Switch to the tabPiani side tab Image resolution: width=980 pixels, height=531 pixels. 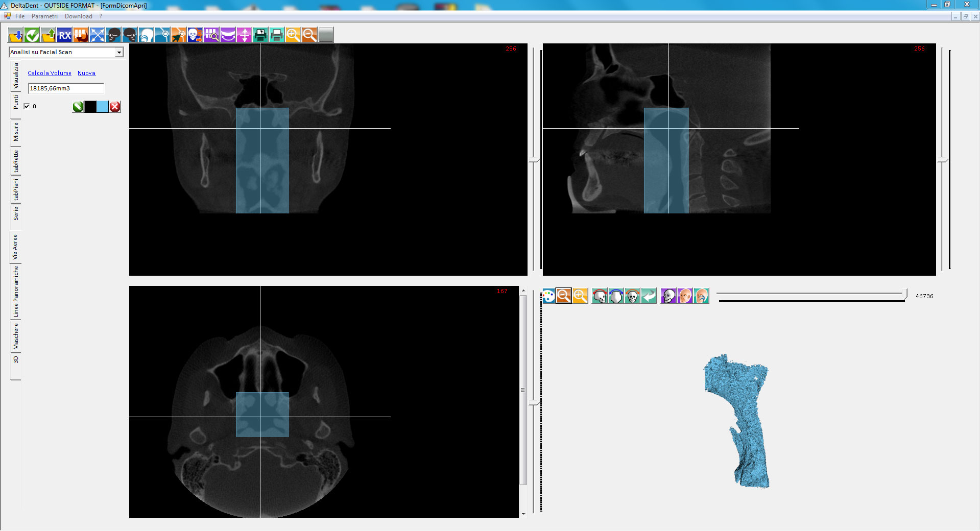click(x=16, y=189)
